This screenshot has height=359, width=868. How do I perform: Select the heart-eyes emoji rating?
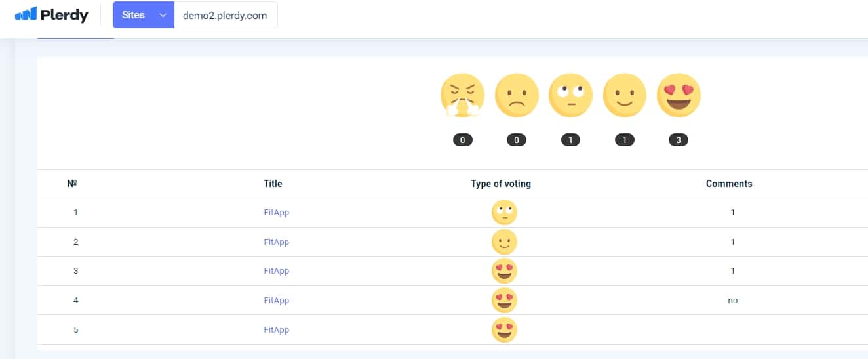[679, 96]
